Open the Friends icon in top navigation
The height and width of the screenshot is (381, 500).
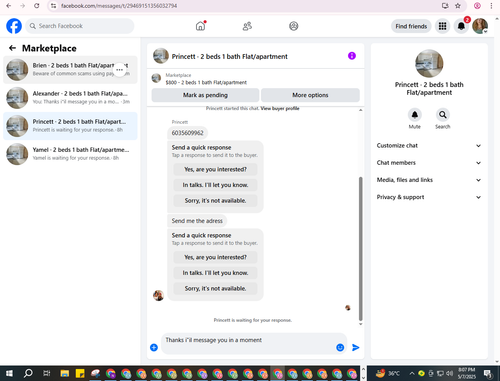tap(247, 26)
